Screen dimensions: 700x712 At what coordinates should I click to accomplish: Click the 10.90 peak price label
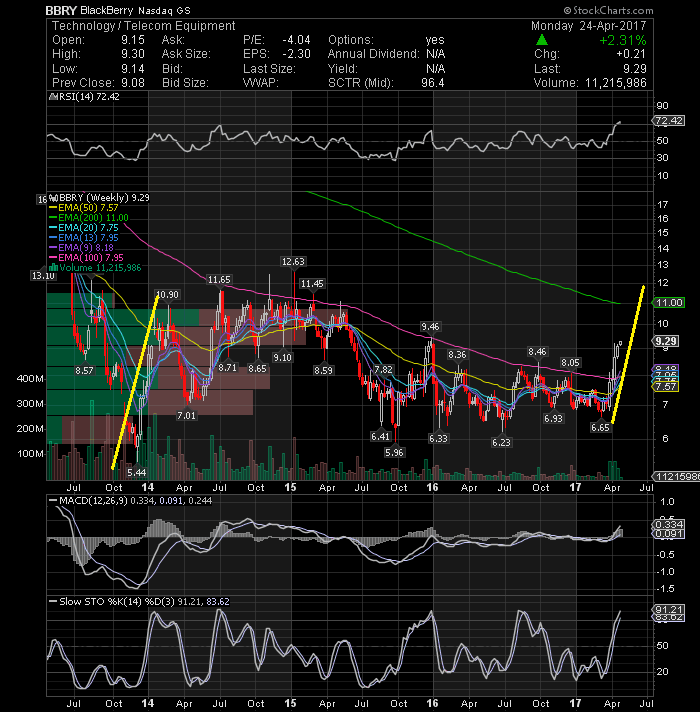[167, 295]
